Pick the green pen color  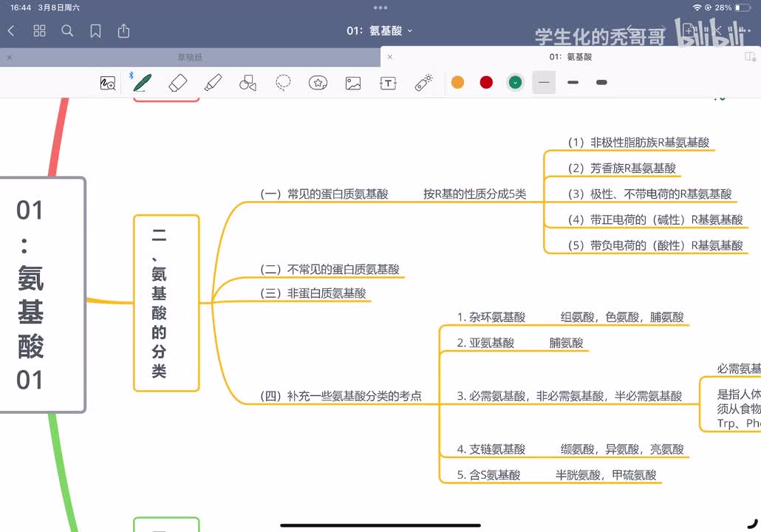(516, 83)
